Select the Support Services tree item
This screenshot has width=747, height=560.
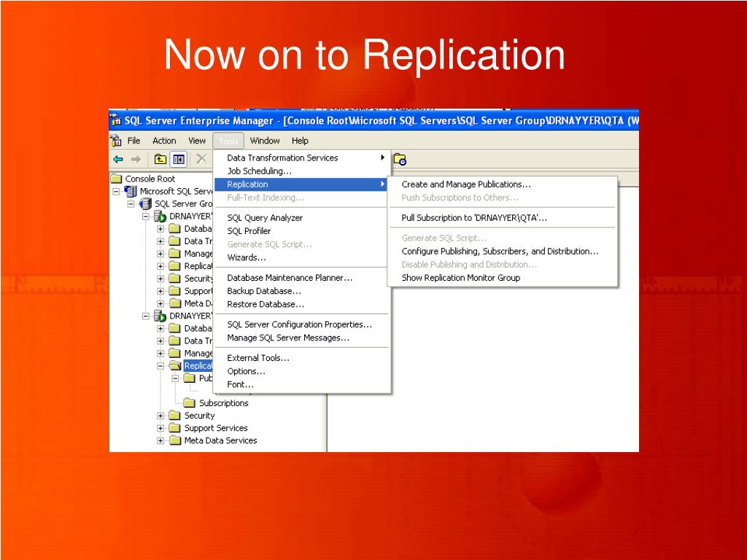coord(216,427)
